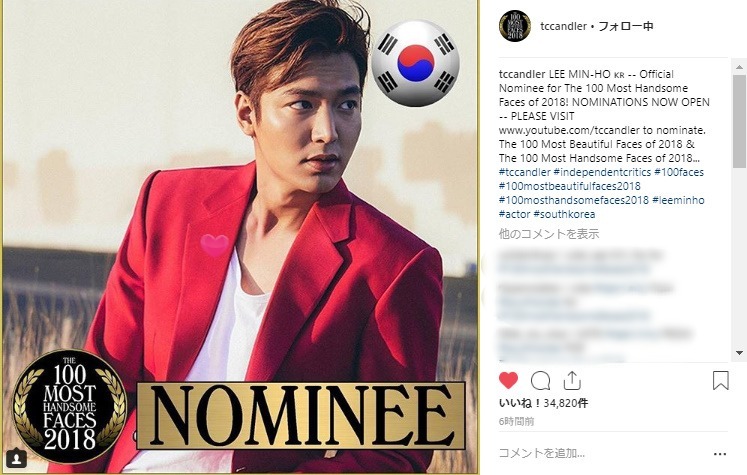Click the comment scrollbar down arrow
The width and height of the screenshot is (747, 475).
pyautogui.click(x=739, y=353)
